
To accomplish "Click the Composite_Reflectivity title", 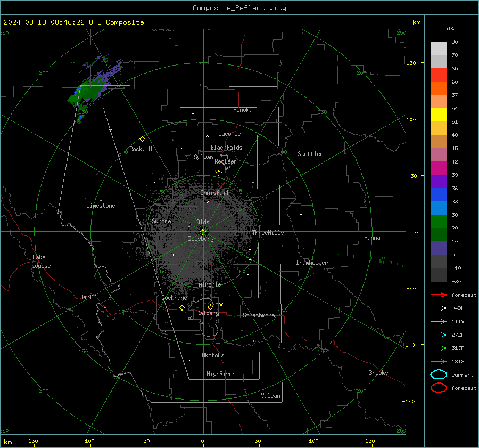I will pos(240,8).
